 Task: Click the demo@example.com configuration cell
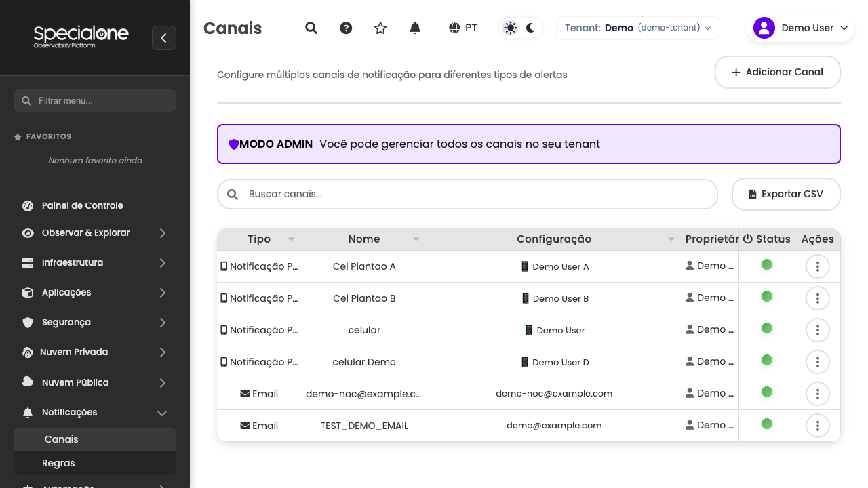coord(554,426)
